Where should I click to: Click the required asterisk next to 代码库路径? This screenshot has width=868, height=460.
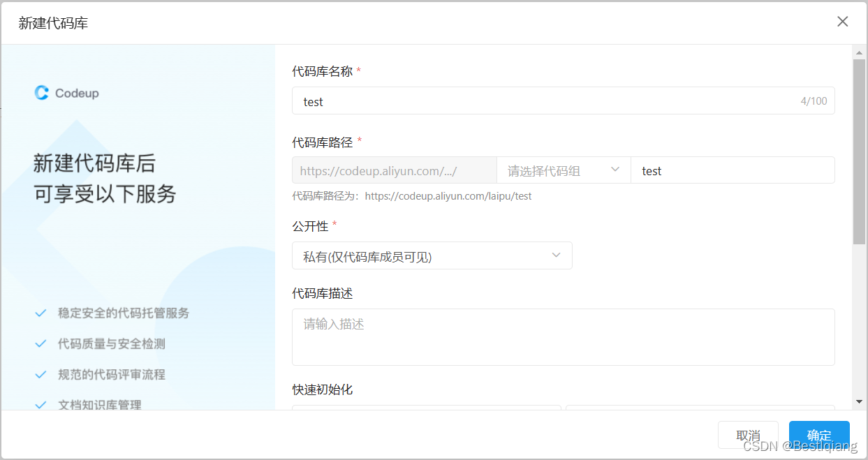click(x=359, y=140)
